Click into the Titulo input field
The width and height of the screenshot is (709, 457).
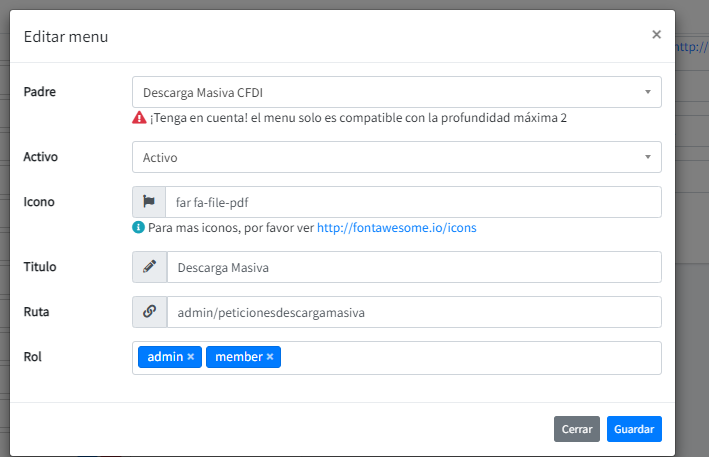412,267
